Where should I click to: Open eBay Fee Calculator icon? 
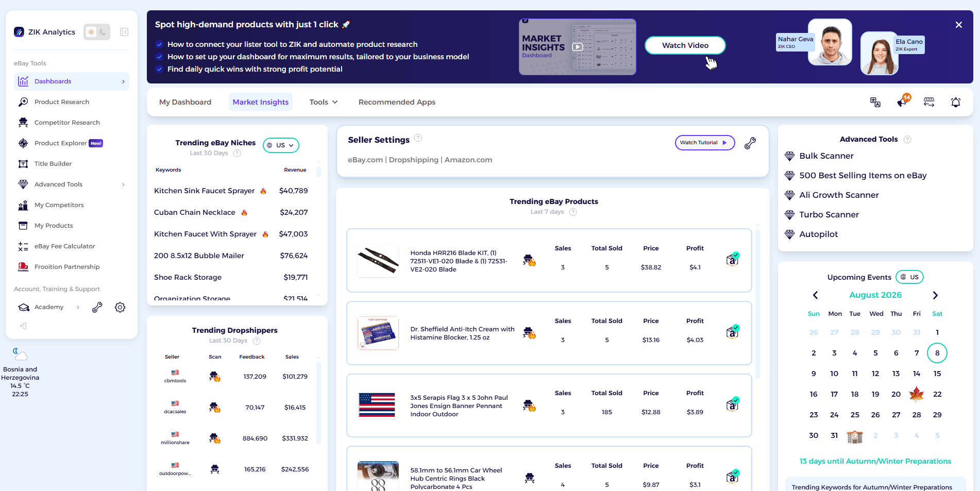23,246
